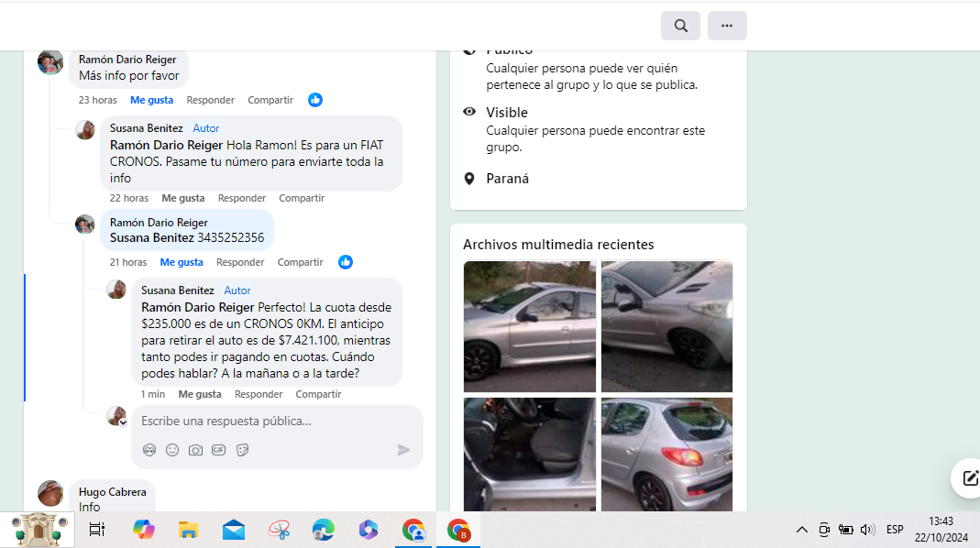Click the avatar sticker icon in reply box
The width and height of the screenshot is (980, 548).
pos(149,450)
